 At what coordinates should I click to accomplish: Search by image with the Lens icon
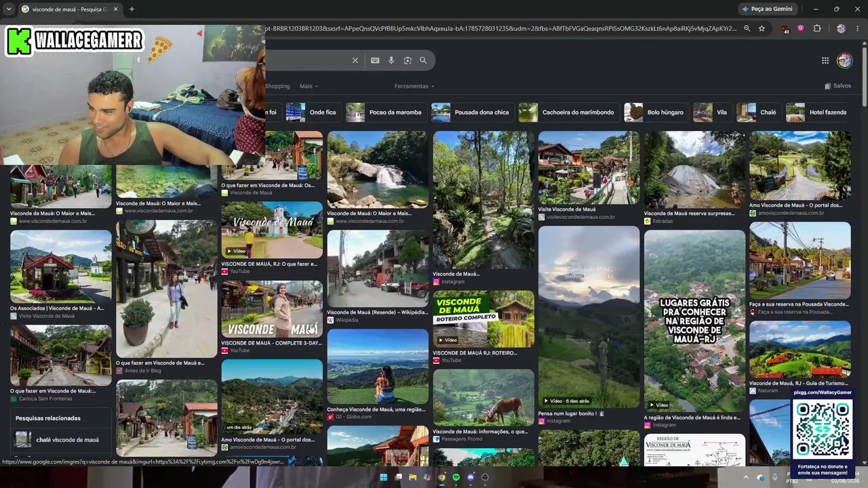point(408,60)
